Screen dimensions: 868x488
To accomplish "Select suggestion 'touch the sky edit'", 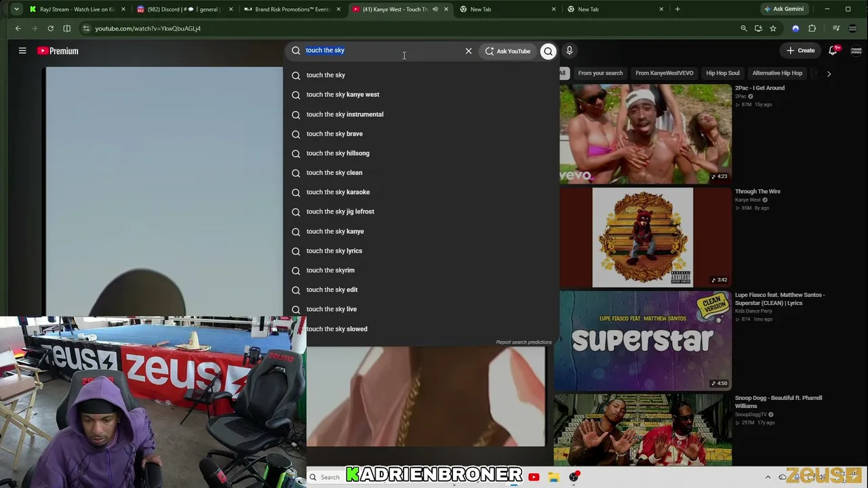I will tap(332, 290).
